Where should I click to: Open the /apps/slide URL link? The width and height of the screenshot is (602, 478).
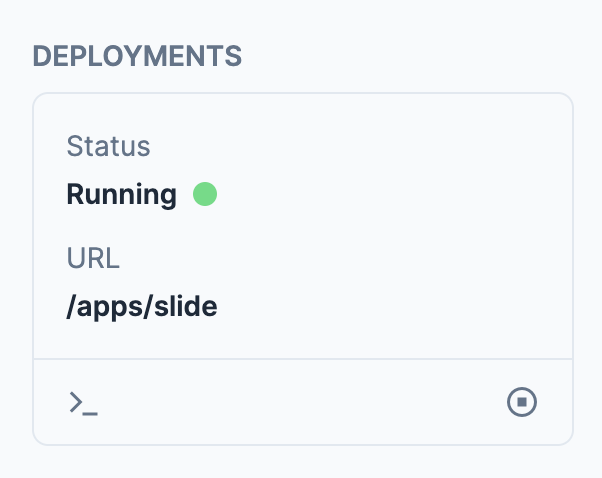pyautogui.click(x=142, y=306)
